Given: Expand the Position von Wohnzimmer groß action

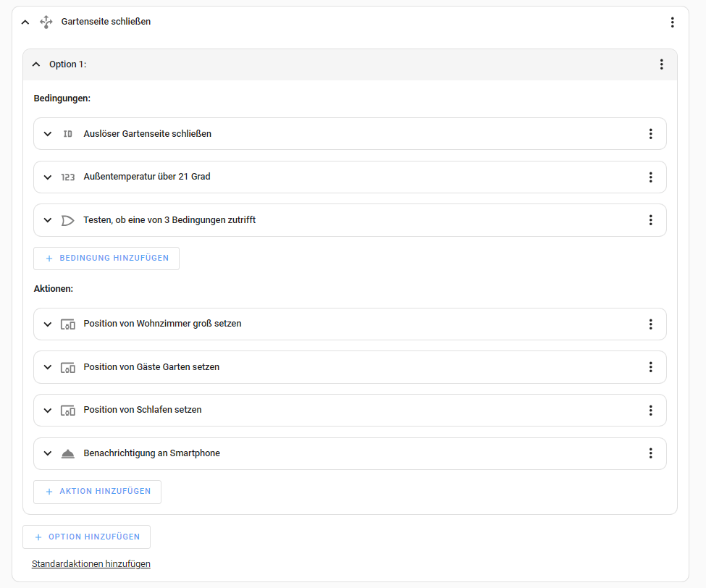Looking at the screenshot, I should (48, 324).
